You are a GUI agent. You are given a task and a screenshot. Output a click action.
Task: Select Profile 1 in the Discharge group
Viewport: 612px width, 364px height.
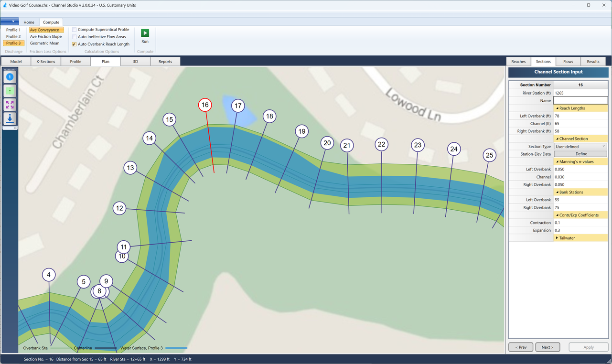pyautogui.click(x=13, y=29)
